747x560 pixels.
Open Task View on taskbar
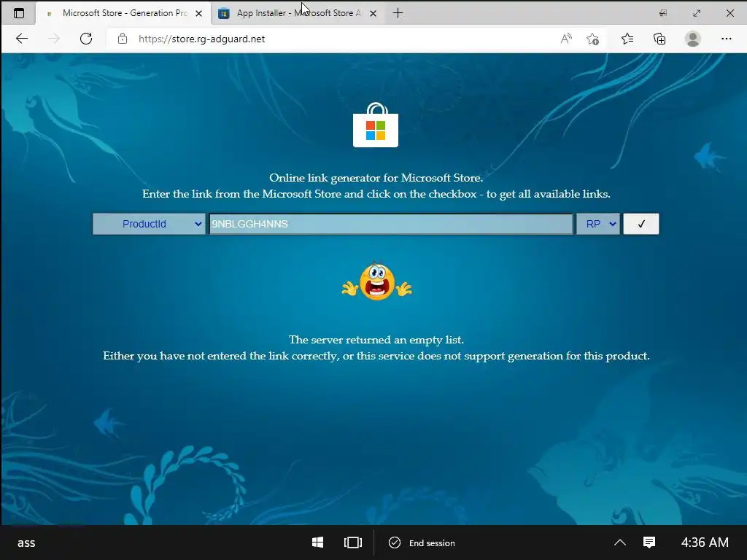coord(353,542)
